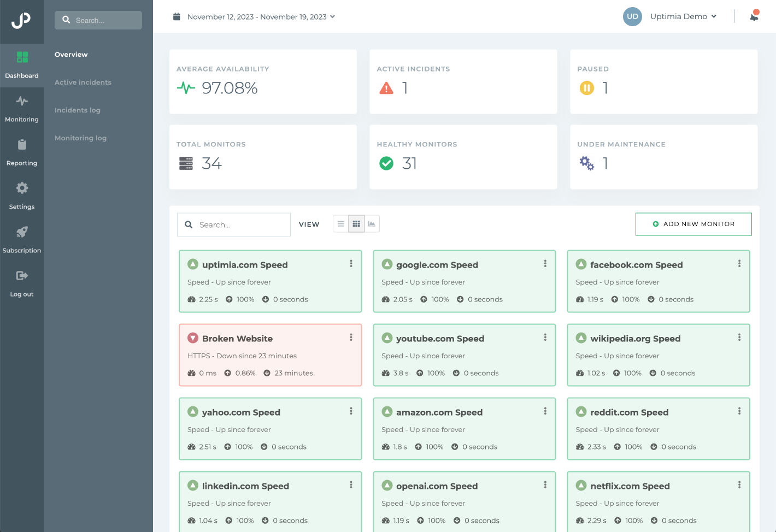Image resolution: width=776 pixels, height=532 pixels.
Task: Switch monitor view to list layout
Action: click(340, 223)
